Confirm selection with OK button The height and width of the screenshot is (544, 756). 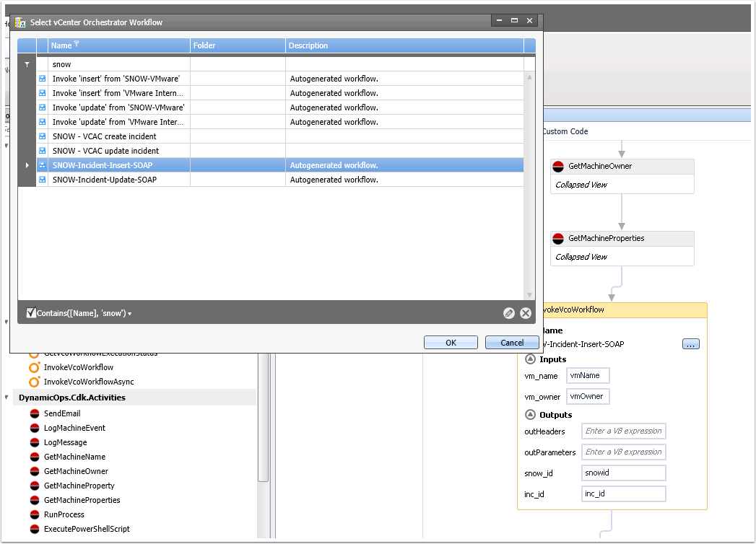coord(451,343)
